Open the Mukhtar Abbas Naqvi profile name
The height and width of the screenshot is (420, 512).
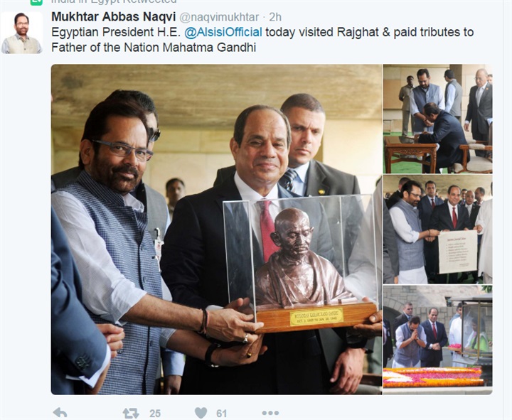[114, 16]
